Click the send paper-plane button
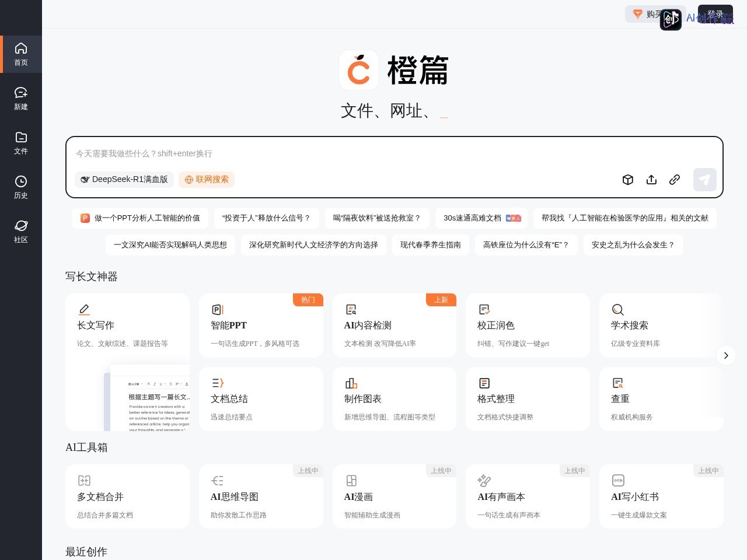 (705, 180)
